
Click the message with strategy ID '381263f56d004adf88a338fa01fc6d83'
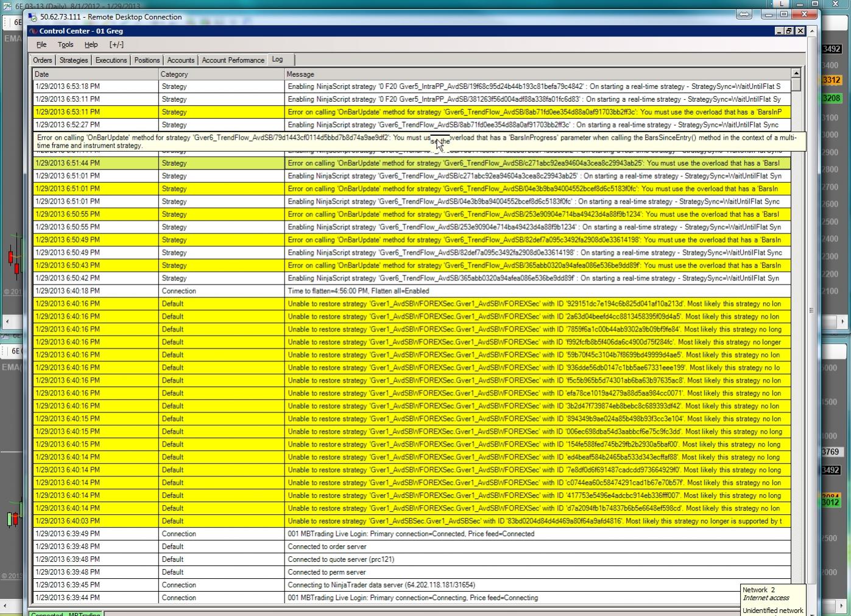[x=538, y=99]
